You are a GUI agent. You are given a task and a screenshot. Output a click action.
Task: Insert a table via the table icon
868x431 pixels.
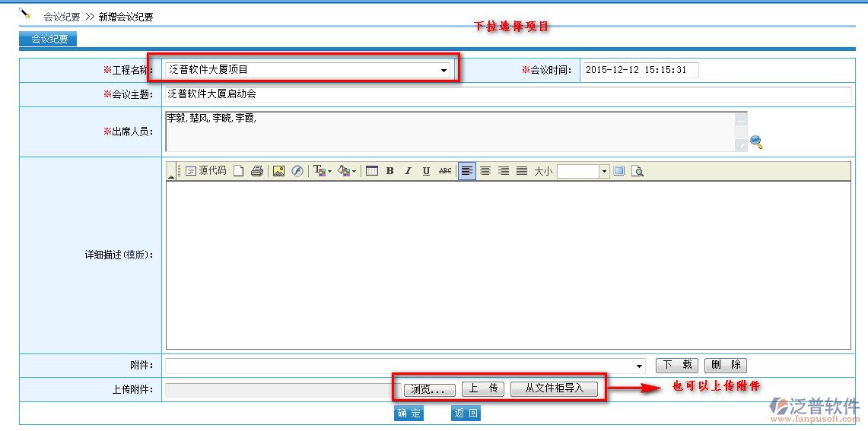pyautogui.click(x=371, y=171)
